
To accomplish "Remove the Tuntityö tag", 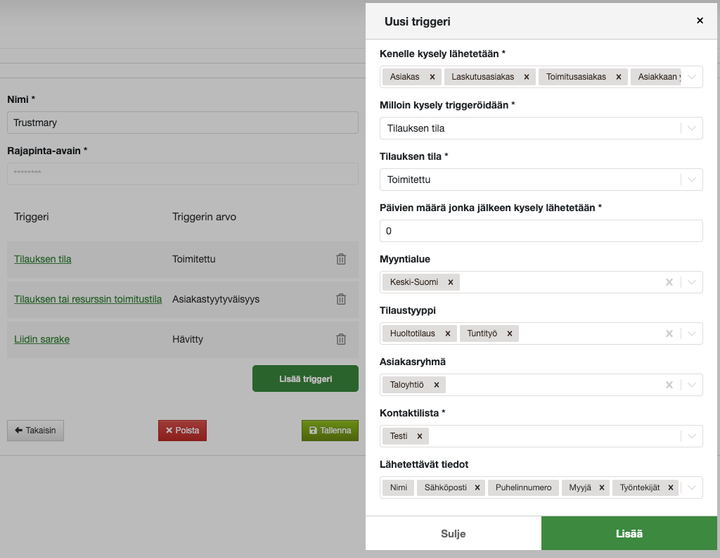I will pos(509,333).
